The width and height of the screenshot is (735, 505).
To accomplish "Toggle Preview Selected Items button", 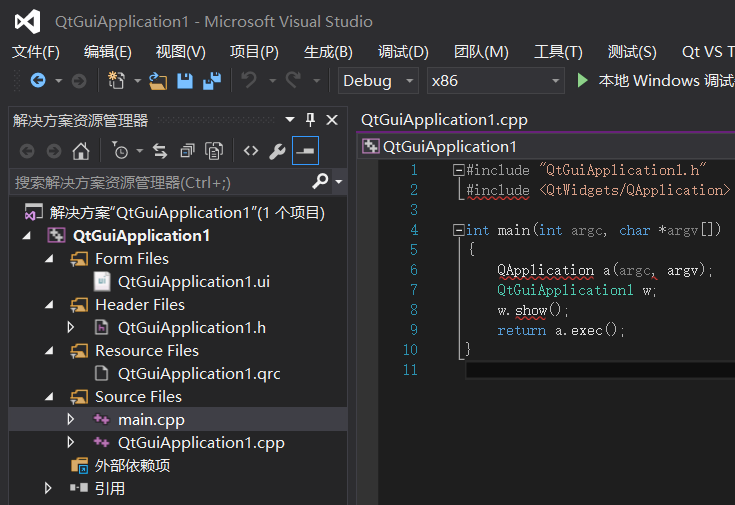I will coord(305,151).
